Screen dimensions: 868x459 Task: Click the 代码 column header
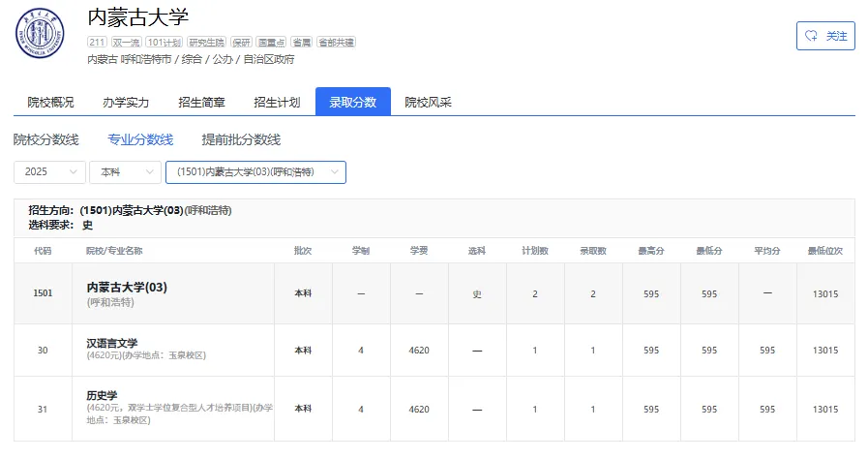43,251
